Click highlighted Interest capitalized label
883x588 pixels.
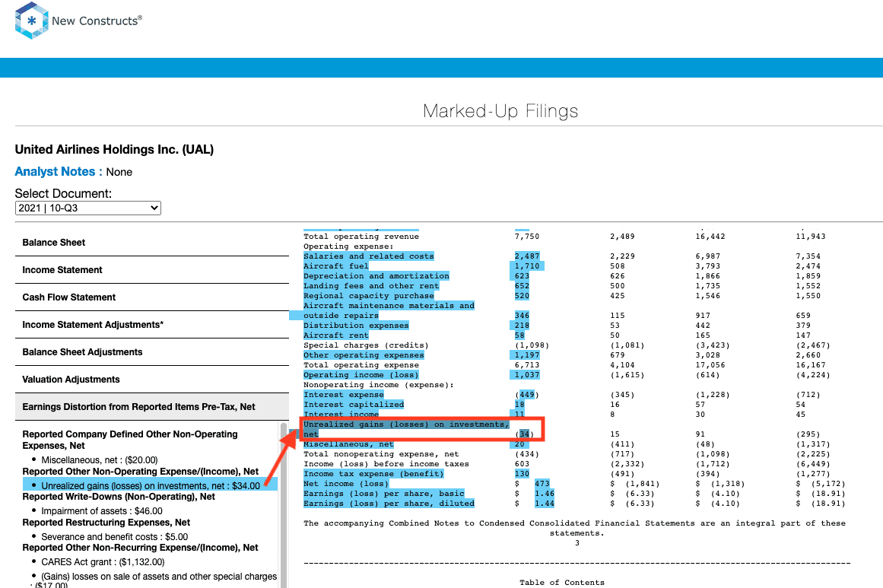pos(354,405)
